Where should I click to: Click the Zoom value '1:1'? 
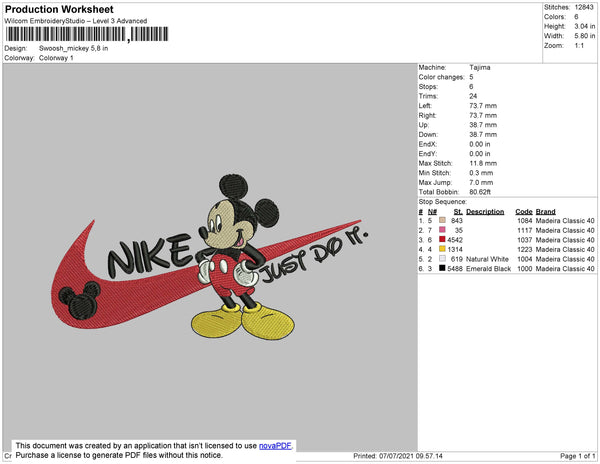tap(579, 46)
